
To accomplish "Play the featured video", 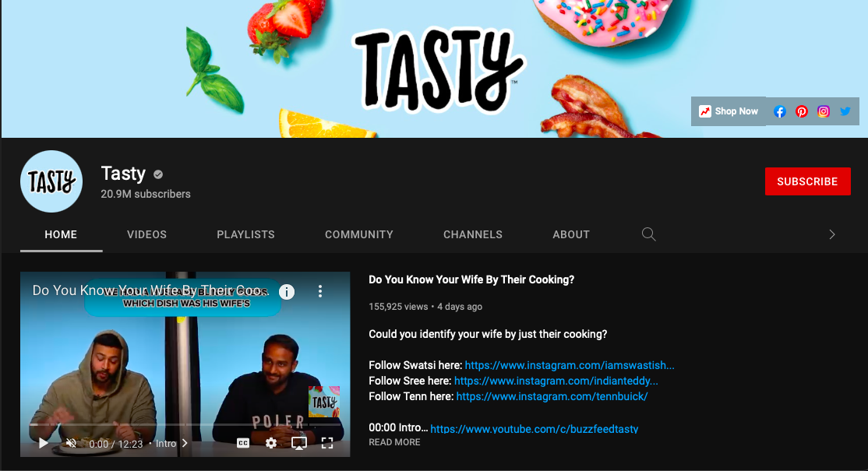I will pos(43,443).
